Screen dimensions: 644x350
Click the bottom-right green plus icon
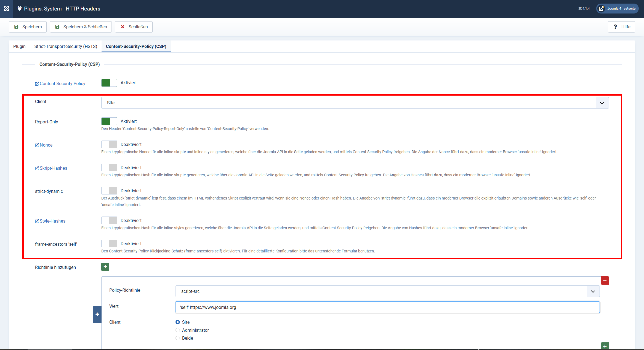tap(604, 346)
